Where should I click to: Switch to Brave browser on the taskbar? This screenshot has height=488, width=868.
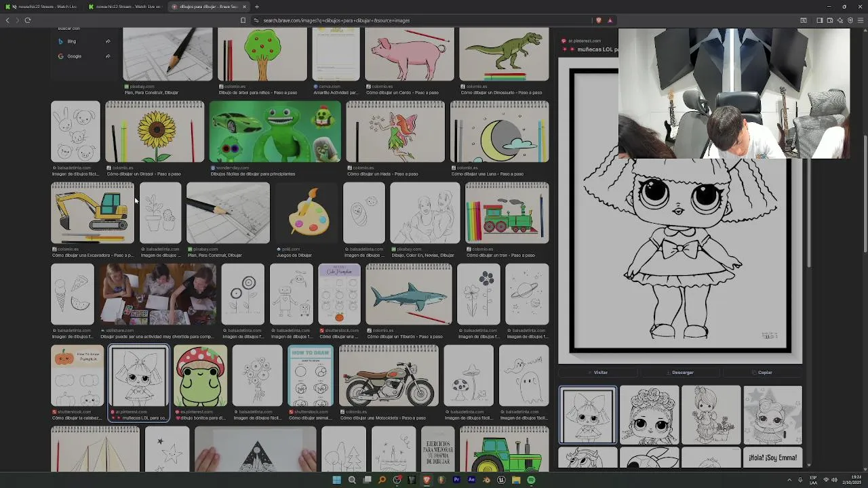coord(427,480)
